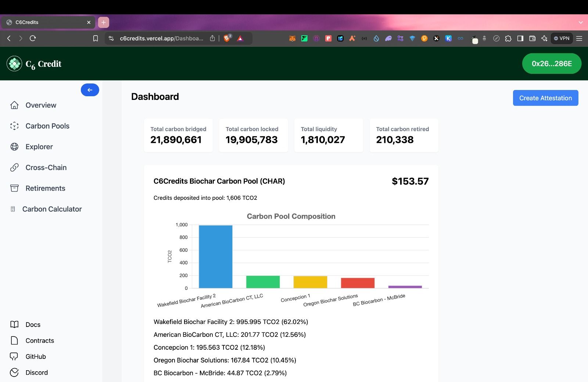Open the GitHub link
The image size is (588, 382).
[36, 357]
